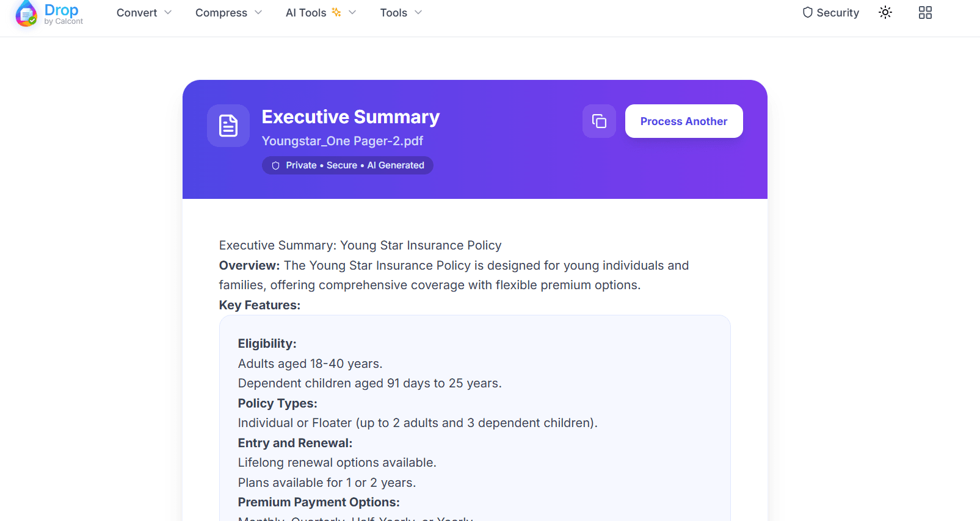Open the Tools menu
The height and width of the screenshot is (521, 980).
click(x=393, y=12)
